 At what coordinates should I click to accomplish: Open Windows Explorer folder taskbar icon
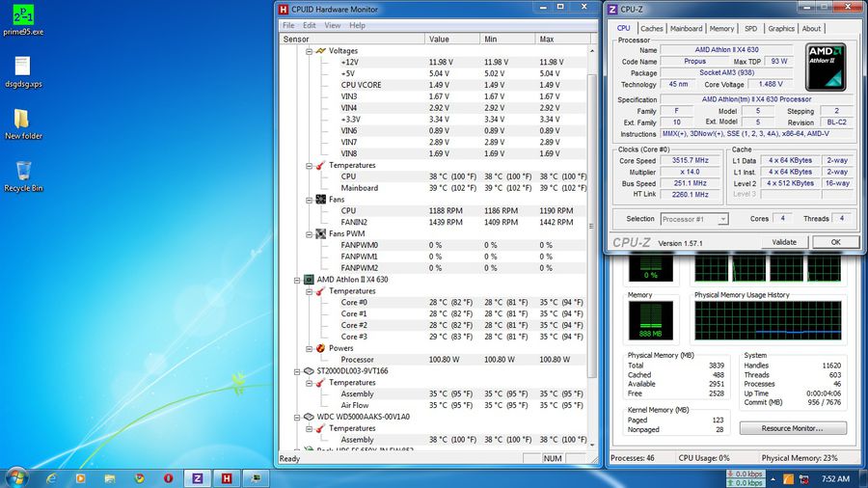point(110,478)
